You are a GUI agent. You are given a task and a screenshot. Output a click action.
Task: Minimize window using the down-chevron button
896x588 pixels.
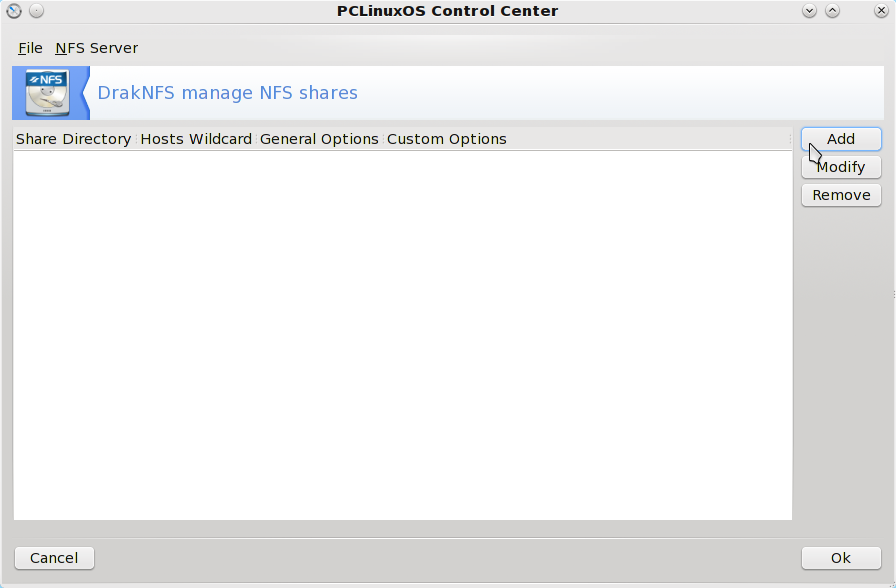[810, 11]
